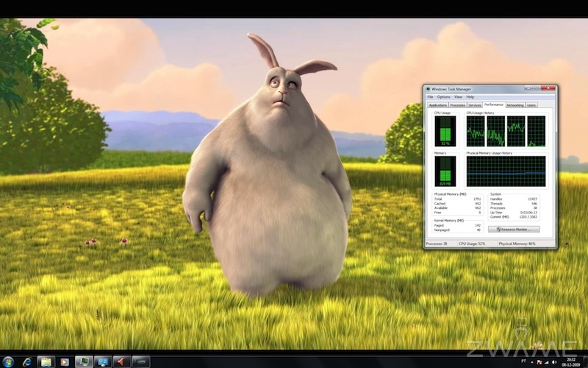Maximize the Task Manager window
Image resolution: width=588 pixels, height=368 pixels.
(537, 88)
